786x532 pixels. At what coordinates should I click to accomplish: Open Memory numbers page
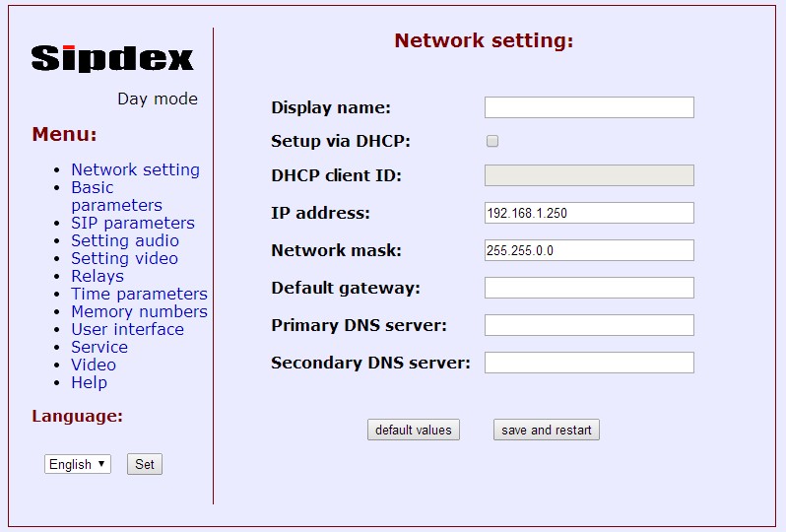pyautogui.click(x=139, y=311)
